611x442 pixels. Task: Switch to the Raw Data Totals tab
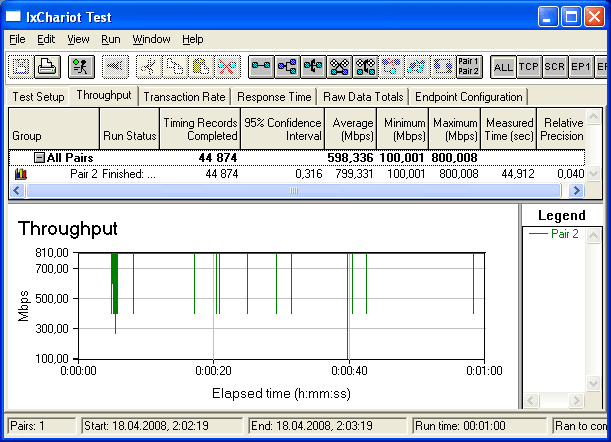(x=363, y=97)
